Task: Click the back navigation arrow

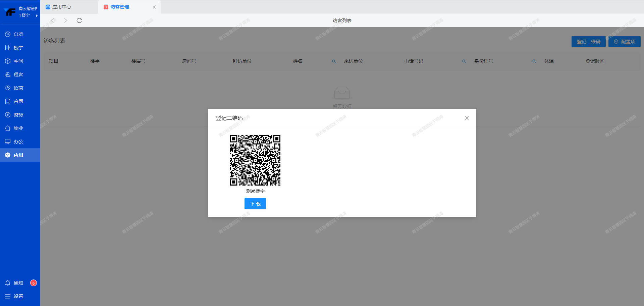Action: click(x=52, y=20)
